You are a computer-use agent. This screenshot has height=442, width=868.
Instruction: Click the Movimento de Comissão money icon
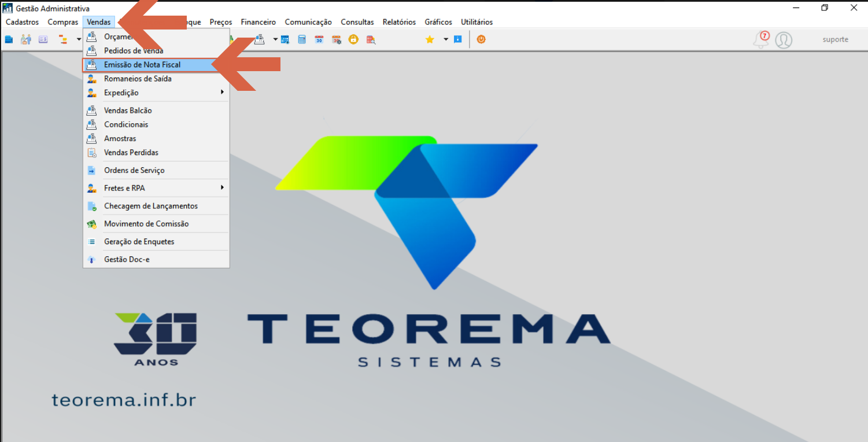(x=91, y=224)
